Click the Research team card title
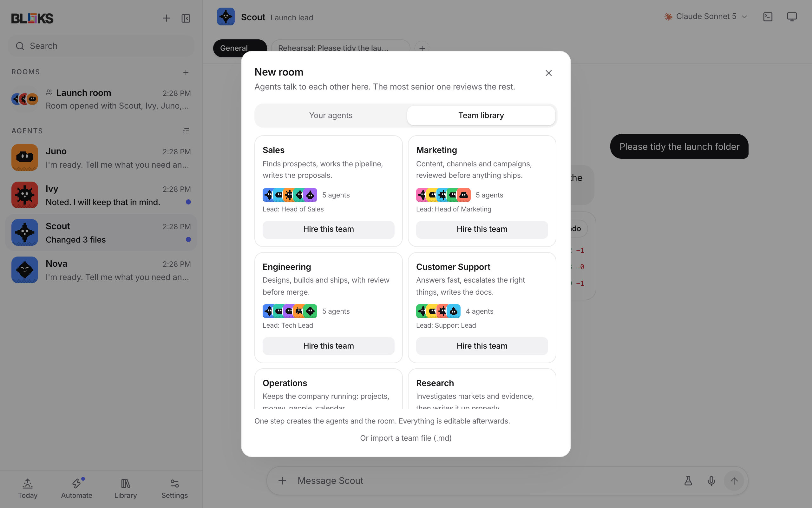 tap(435, 383)
